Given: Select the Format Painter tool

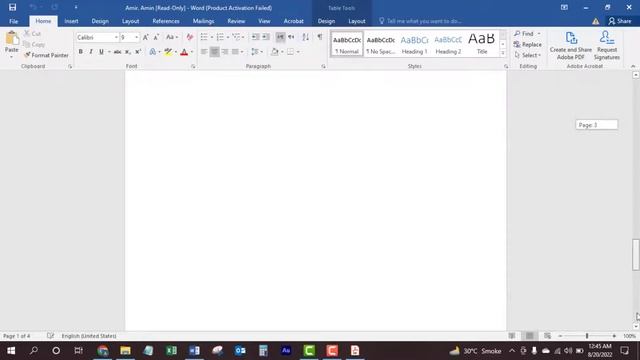Looking at the screenshot, I should (x=46, y=55).
